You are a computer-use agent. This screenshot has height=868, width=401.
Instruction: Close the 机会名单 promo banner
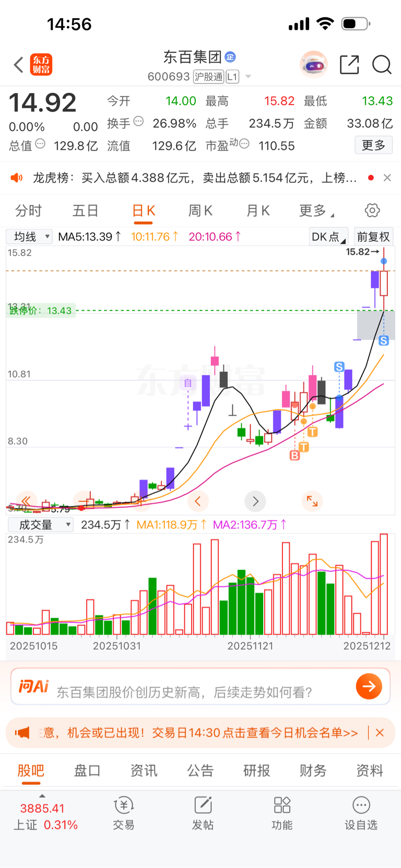pos(380,733)
